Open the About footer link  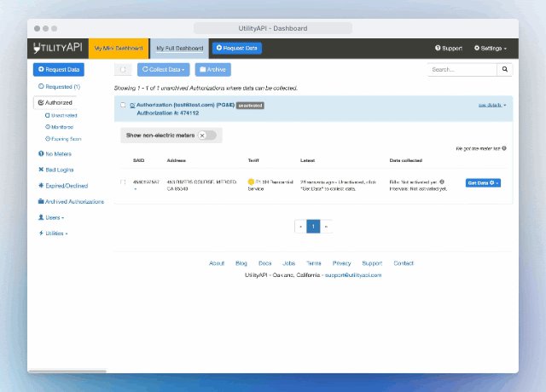217,263
